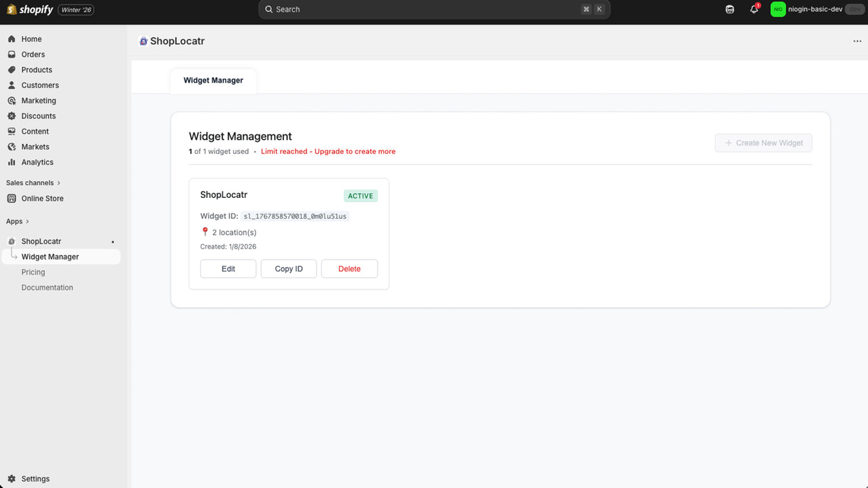868x488 pixels.
Task: Open the Sidekick assistant icon in top bar
Action: 730,9
